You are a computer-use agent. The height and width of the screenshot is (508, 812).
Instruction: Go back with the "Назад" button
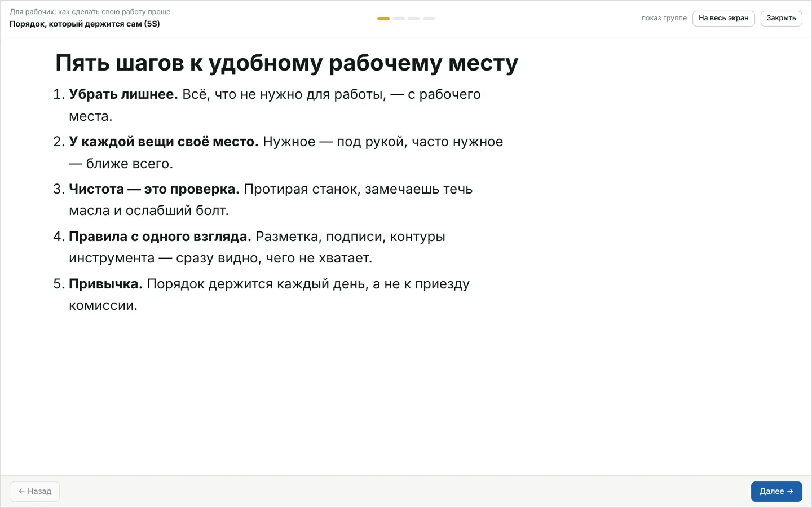point(35,491)
